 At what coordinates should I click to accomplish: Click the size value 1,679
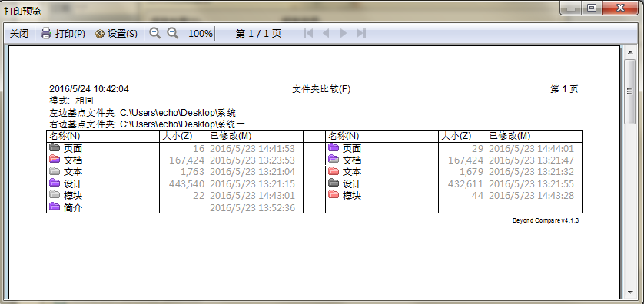click(x=472, y=172)
